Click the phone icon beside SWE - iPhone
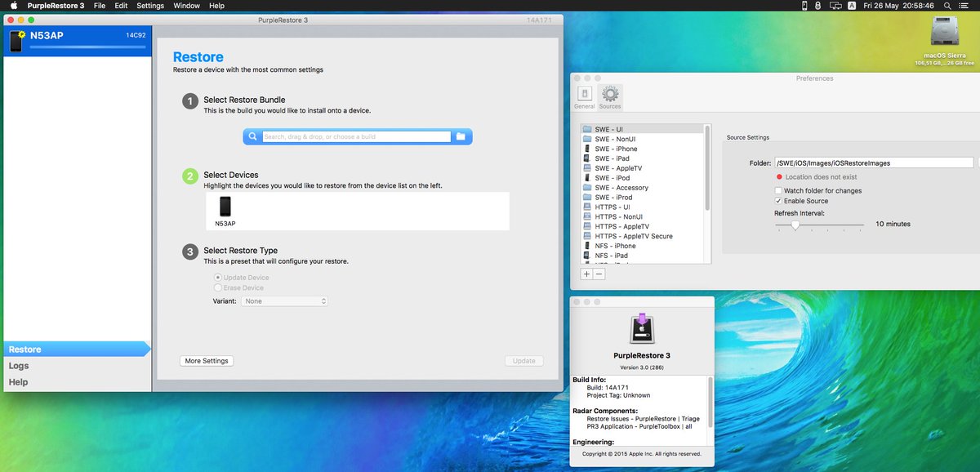The width and height of the screenshot is (980, 472). 587,149
